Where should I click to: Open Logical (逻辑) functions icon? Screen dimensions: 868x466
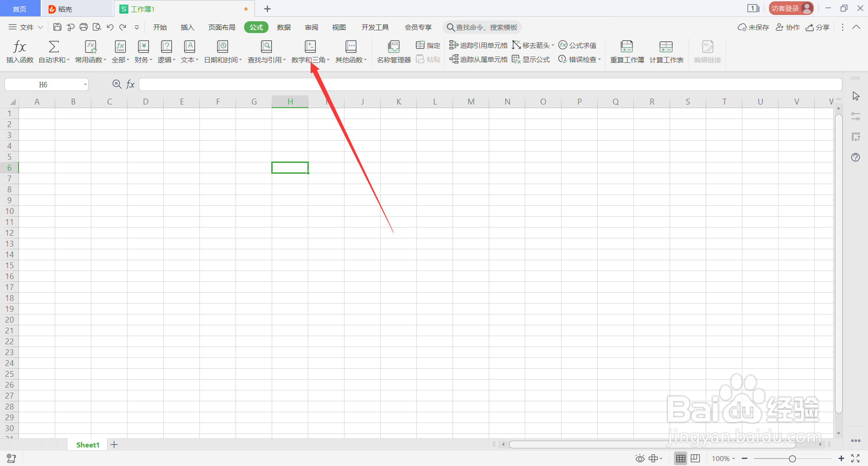(166, 47)
